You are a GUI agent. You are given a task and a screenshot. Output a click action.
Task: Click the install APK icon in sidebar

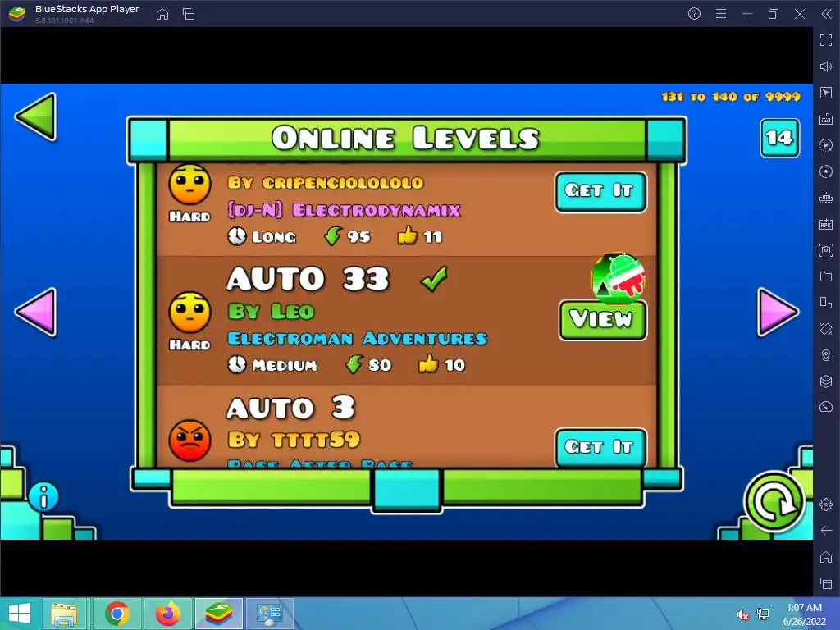[826, 224]
